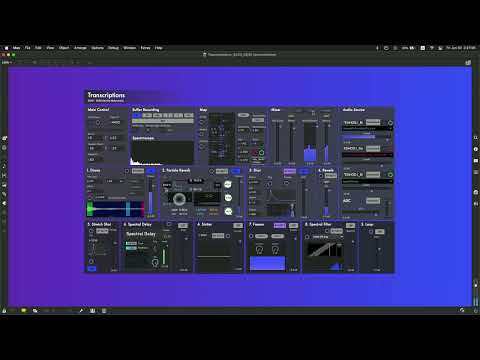Open the second Audio Source red dropdown
480x360 pixels.
368,155
